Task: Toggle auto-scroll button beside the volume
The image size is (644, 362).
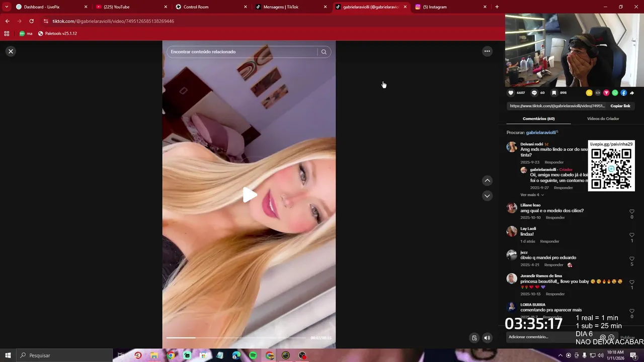Action: click(474, 338)
